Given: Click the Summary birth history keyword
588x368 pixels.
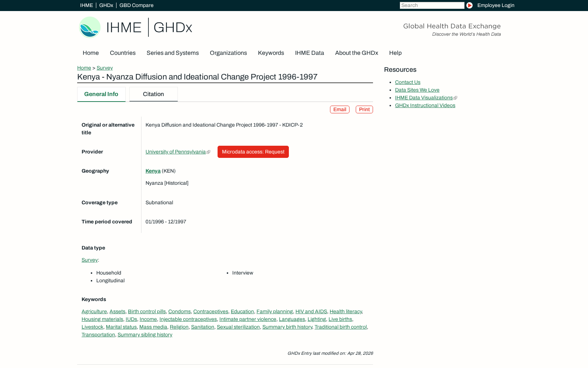Looking at the screenshot, I should (287, 327).
